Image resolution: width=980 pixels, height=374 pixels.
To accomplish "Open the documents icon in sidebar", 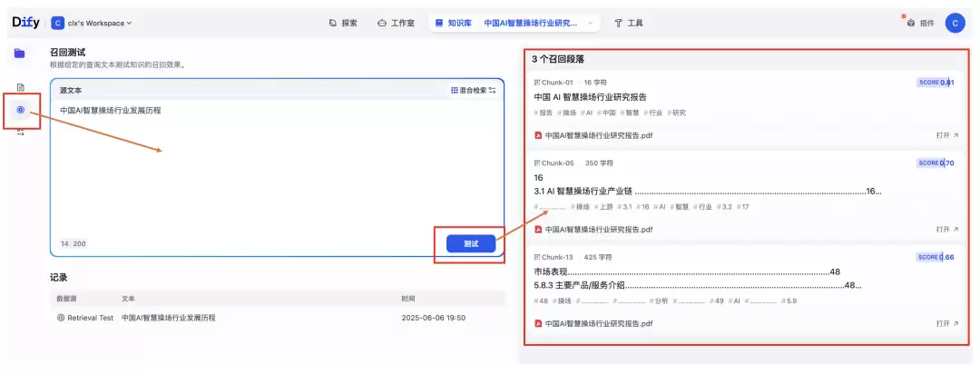I will (20, 87).
